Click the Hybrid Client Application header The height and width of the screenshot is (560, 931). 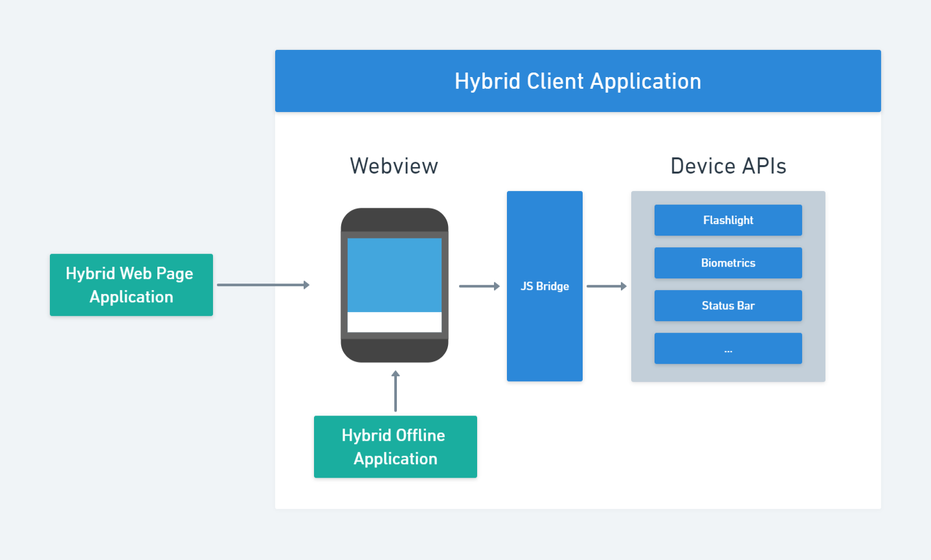(578, 81)
